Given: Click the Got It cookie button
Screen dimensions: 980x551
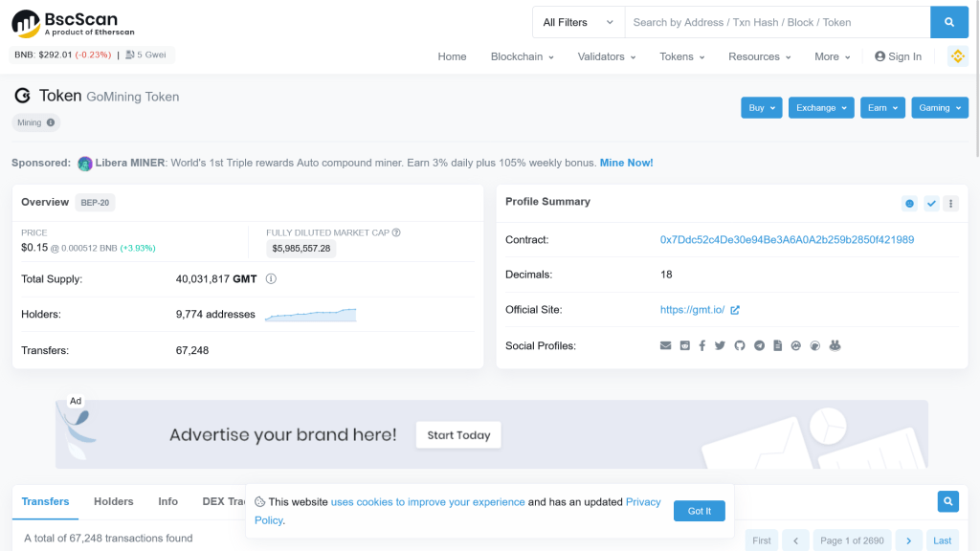Looking at the screenshot, I should pyautogui.click(x=700, y=511).
